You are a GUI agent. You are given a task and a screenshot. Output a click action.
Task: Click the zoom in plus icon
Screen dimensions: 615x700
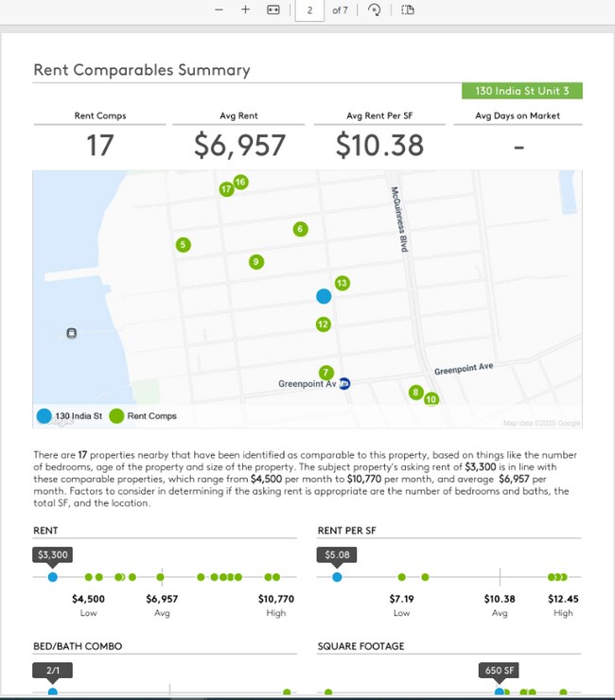[245, 9]
